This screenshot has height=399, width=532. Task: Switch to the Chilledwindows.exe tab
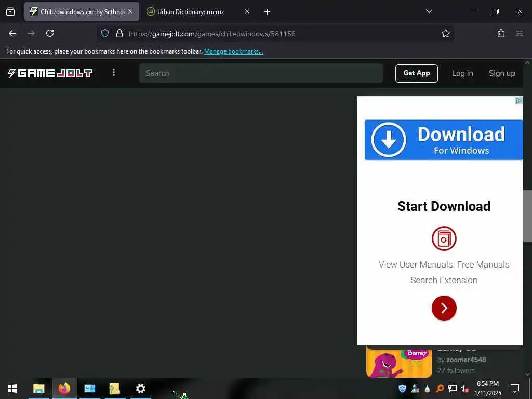click(x=82, y=12)
